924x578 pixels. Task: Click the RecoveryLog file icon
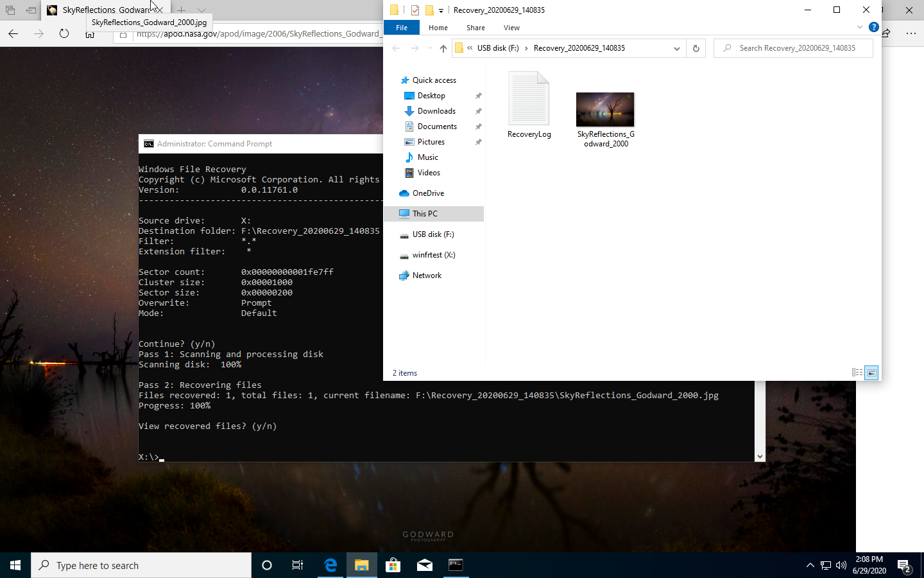pos(529,98)
